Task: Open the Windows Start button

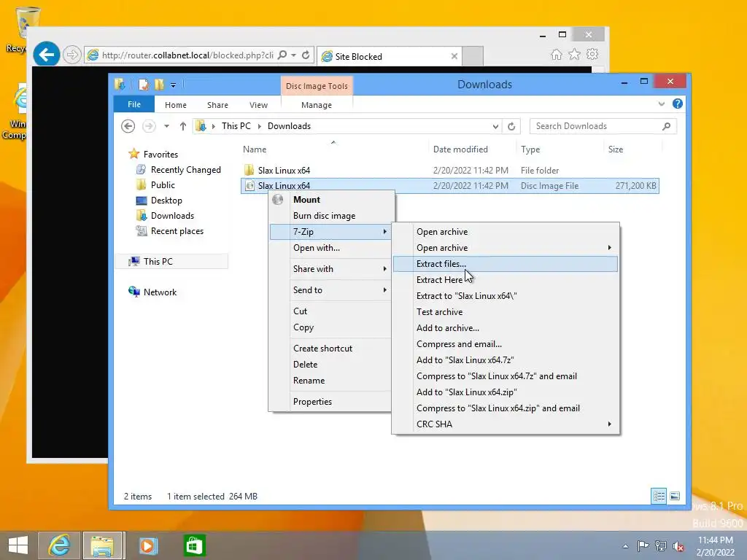Action: click(x=18, y=545)
